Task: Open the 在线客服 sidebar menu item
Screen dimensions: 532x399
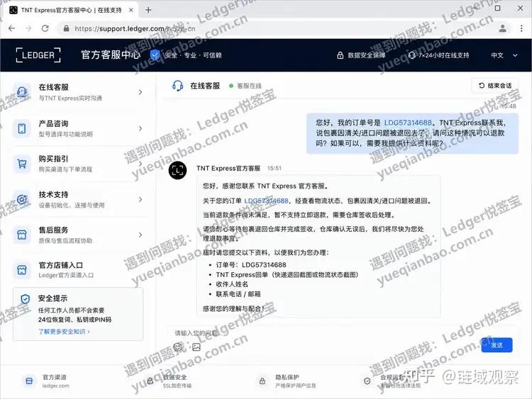Action: coord(79,92)
